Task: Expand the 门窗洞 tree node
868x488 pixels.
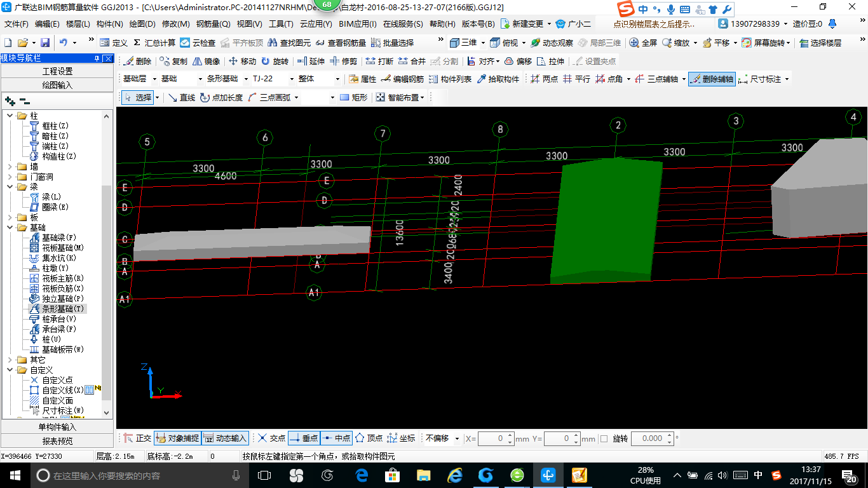Action: (10, 177)
